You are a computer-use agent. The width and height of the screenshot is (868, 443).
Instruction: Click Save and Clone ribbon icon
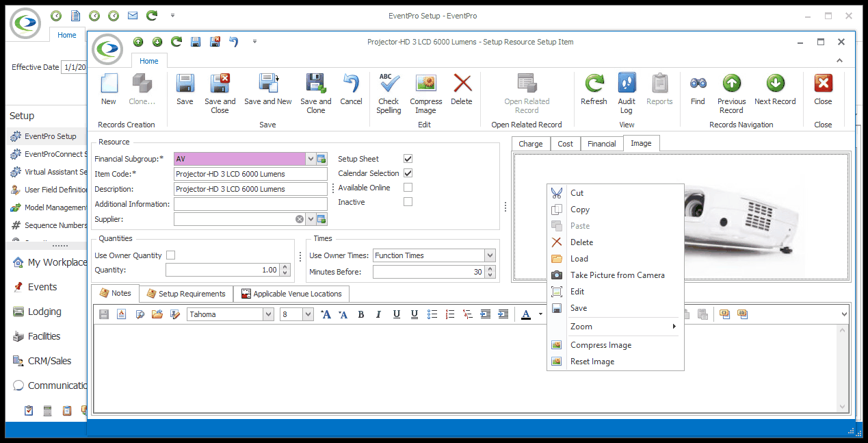315,84
